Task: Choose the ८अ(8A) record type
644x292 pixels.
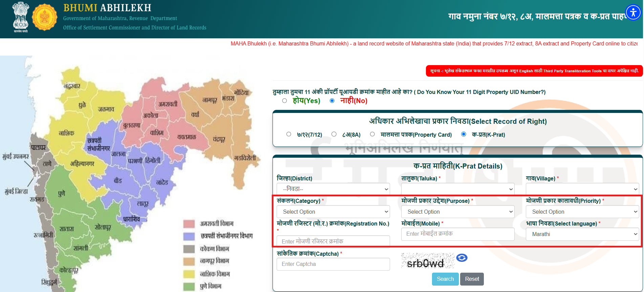Action: [x=334, y=134]
